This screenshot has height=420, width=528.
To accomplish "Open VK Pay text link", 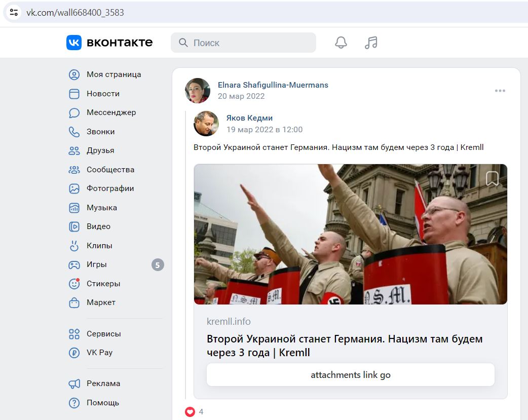I will point(99,353).
